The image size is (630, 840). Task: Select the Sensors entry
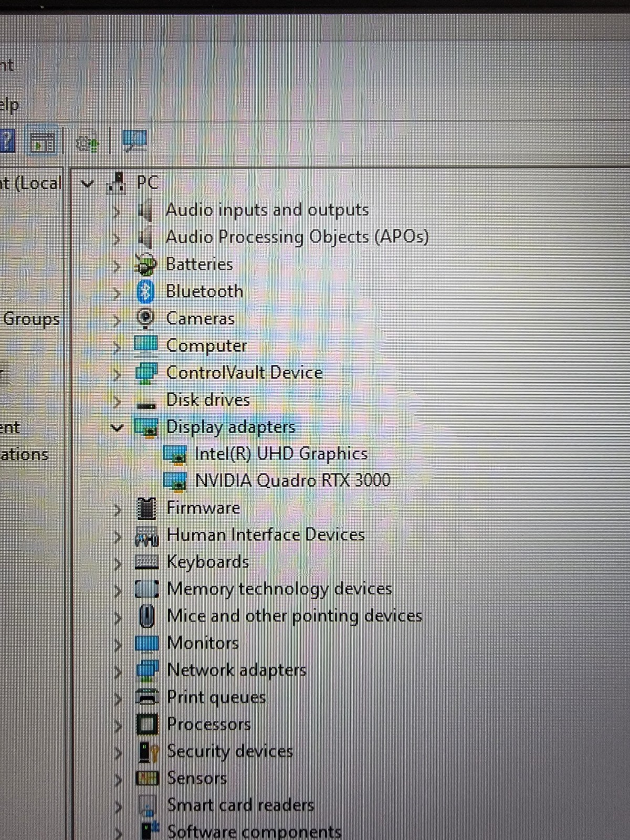197,778
